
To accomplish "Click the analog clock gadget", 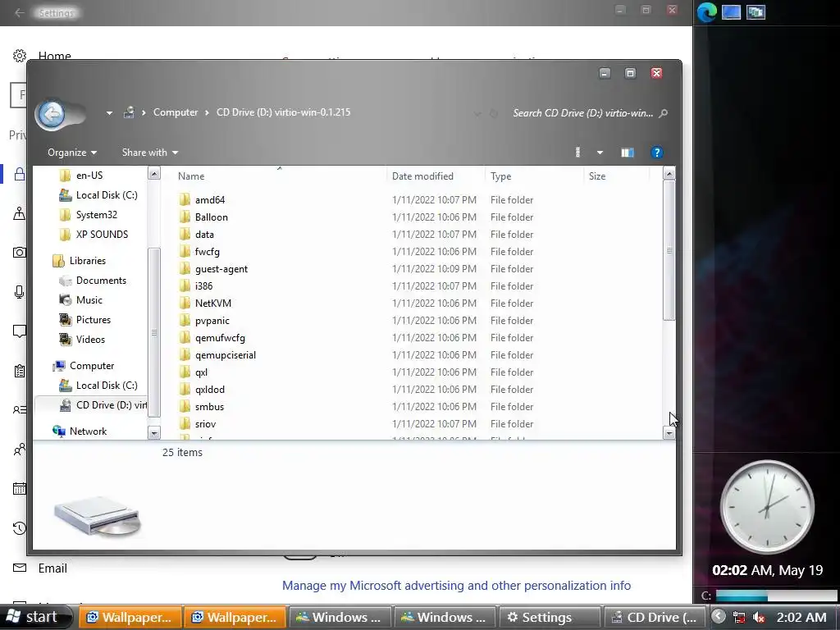I will [x=767, y=507].
